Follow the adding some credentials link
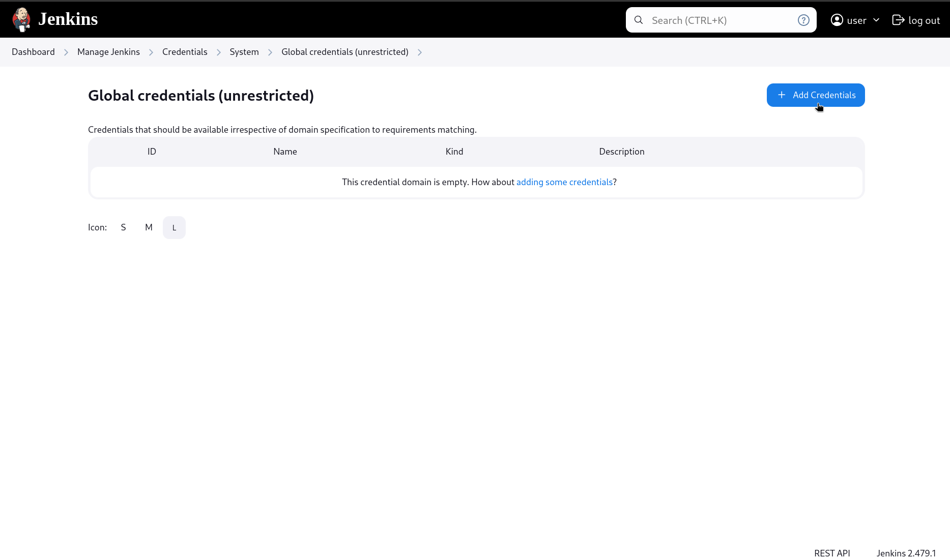The width and height of the screenshot is (950, 560). pyautogui.click(x=564, y=182)
